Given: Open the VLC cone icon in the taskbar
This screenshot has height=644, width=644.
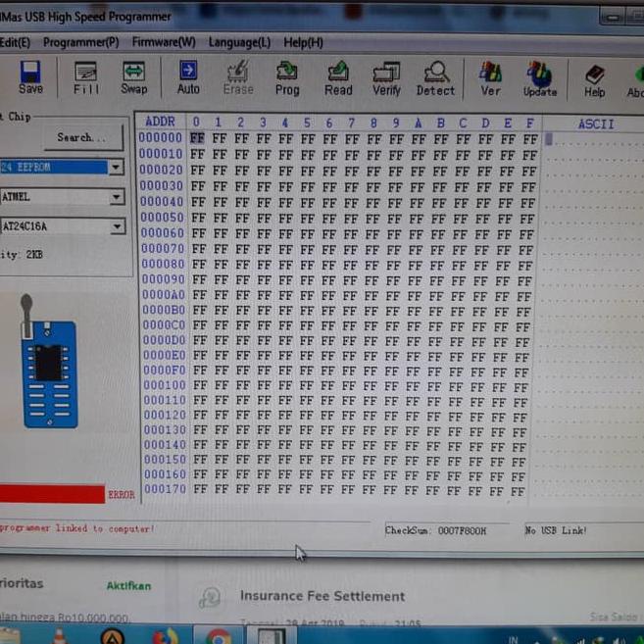Looking at the screenshot, I should [x=61, y=636].
